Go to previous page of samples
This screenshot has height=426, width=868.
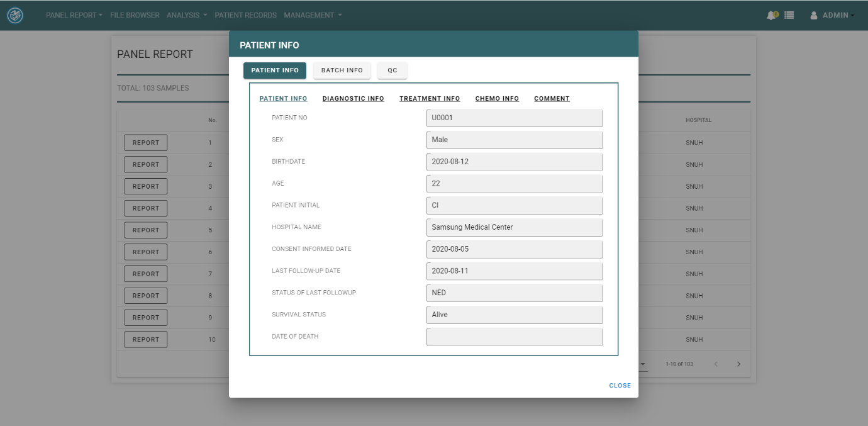[x=715, y=364]
